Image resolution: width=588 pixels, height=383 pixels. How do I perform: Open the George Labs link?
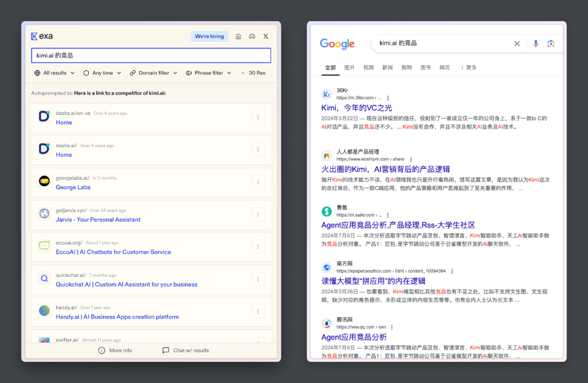pyautogui.click(x=73, y=187)
